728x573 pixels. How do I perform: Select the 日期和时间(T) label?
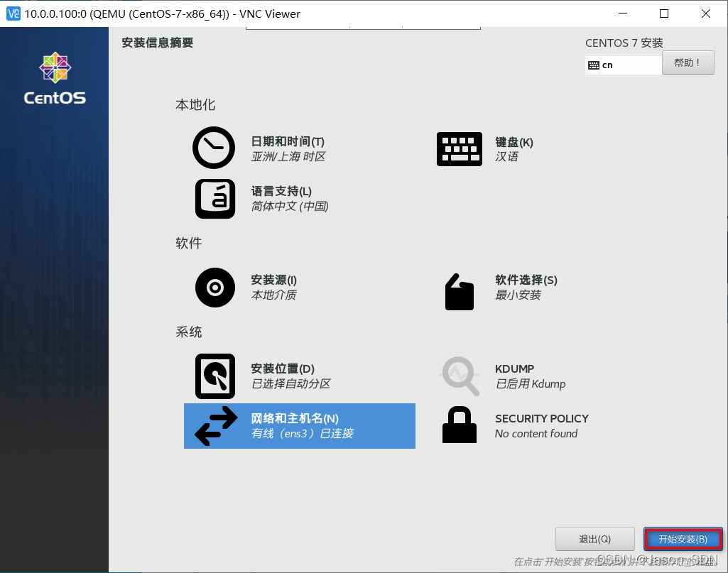[288, 141]
